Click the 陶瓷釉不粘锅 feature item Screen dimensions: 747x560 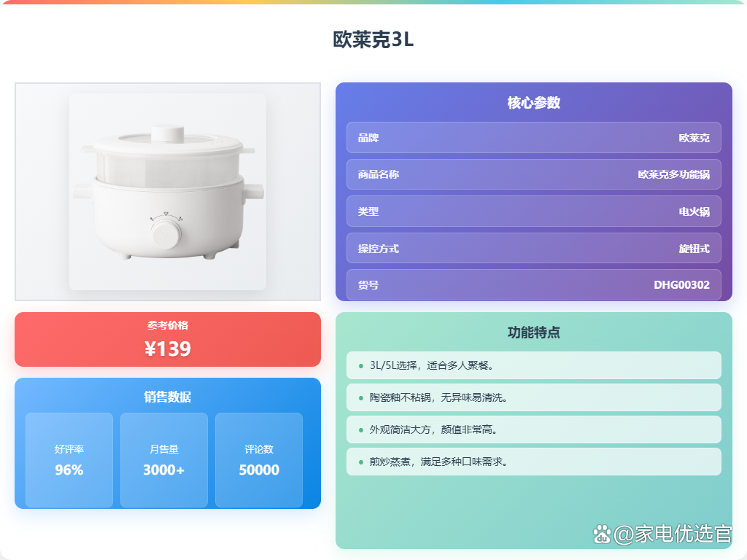pos(533,397)
